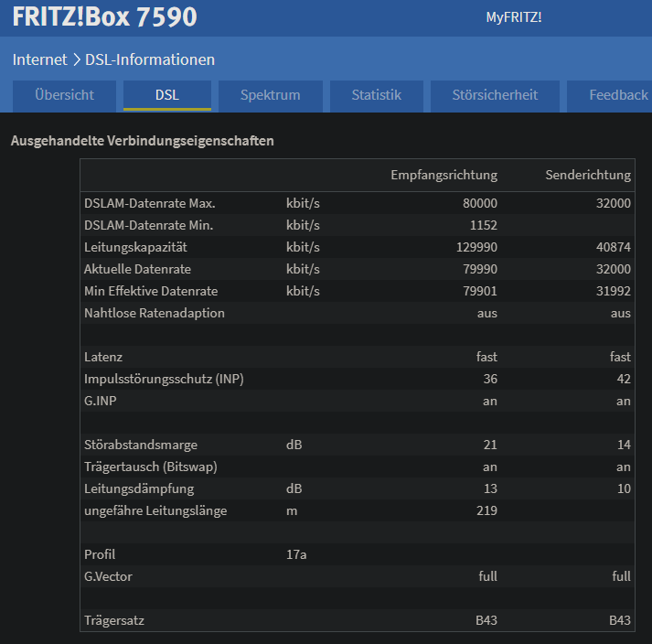The width and height of the screenshot is (652, 644).
Task: Select the DSL tab
Action: click(167, 96)
